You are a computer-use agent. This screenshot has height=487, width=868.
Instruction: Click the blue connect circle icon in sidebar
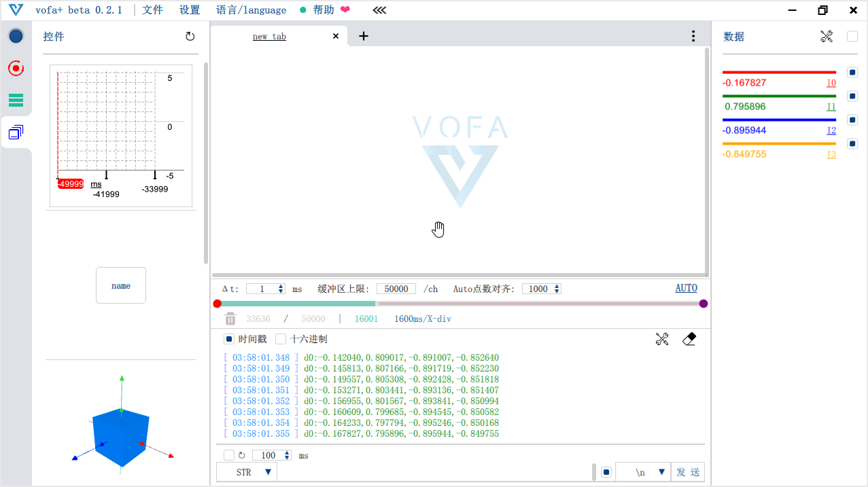(16, 37)
